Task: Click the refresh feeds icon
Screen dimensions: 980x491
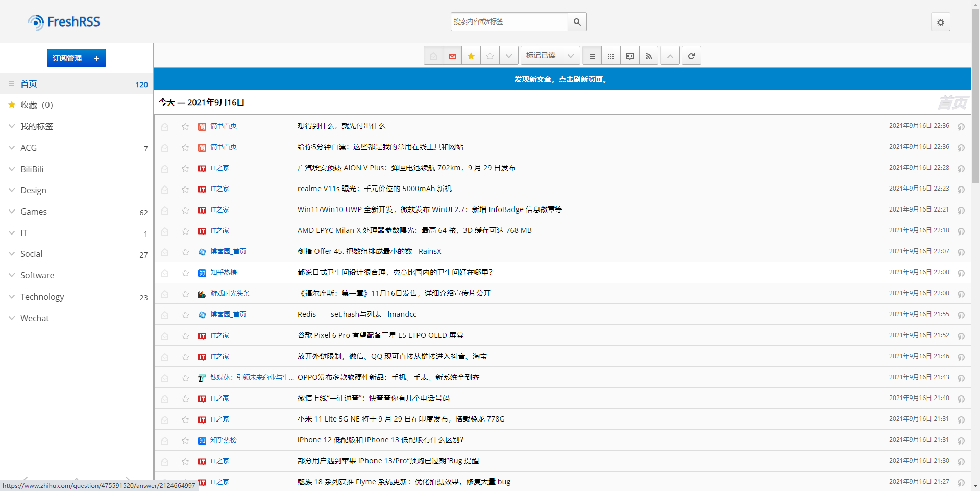Action: (x=691, y=56)
